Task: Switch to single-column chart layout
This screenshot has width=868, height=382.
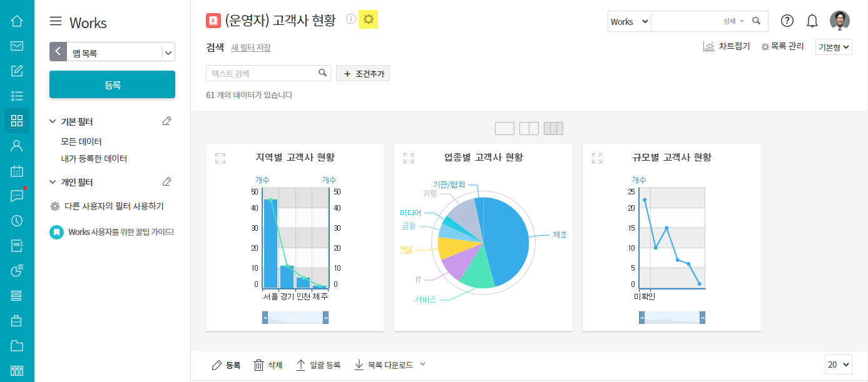Action: 504,129
